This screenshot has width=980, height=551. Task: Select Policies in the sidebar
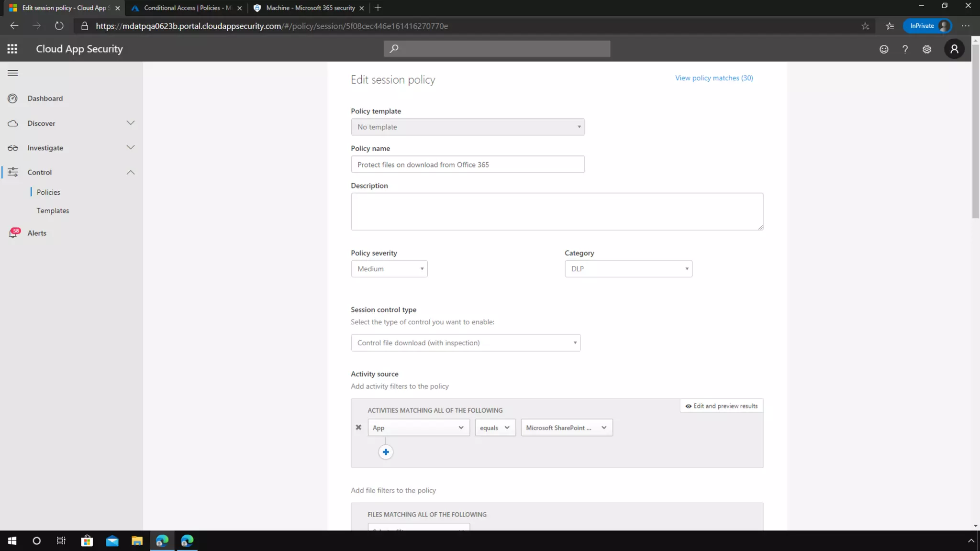click(x=48, y=192)
